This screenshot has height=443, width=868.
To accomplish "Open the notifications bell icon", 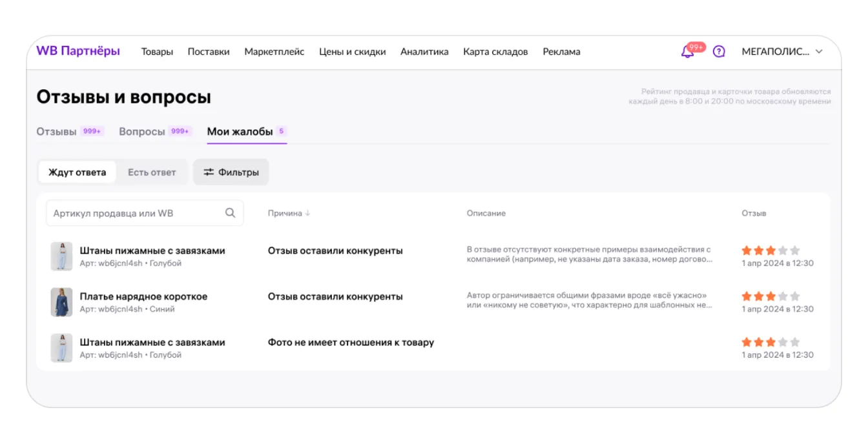I will pyautogui.click(x=688, y=52).
